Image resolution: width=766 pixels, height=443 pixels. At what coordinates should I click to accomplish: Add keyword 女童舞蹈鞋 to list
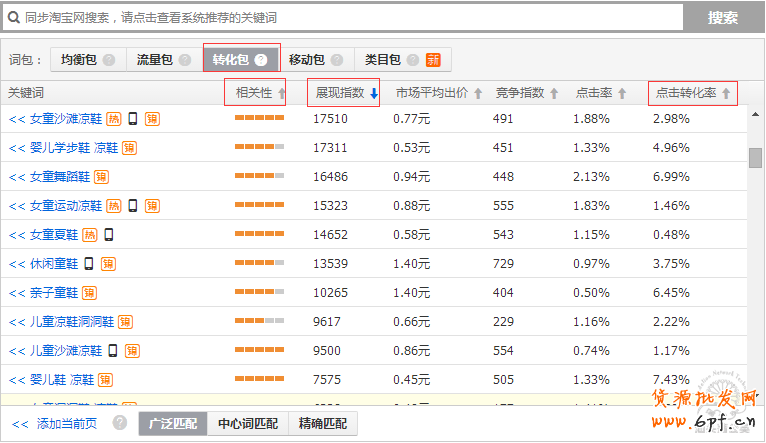pos(16,177)
